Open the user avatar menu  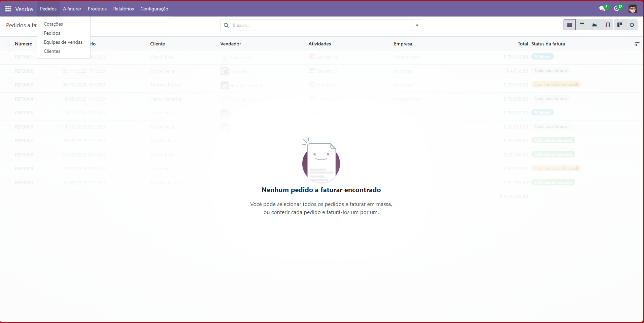point(633,9)
